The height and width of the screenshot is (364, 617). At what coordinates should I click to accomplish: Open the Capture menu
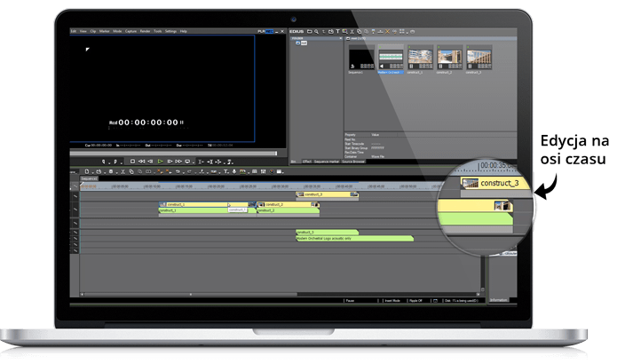pyautogui.click(x=131, y=31)
